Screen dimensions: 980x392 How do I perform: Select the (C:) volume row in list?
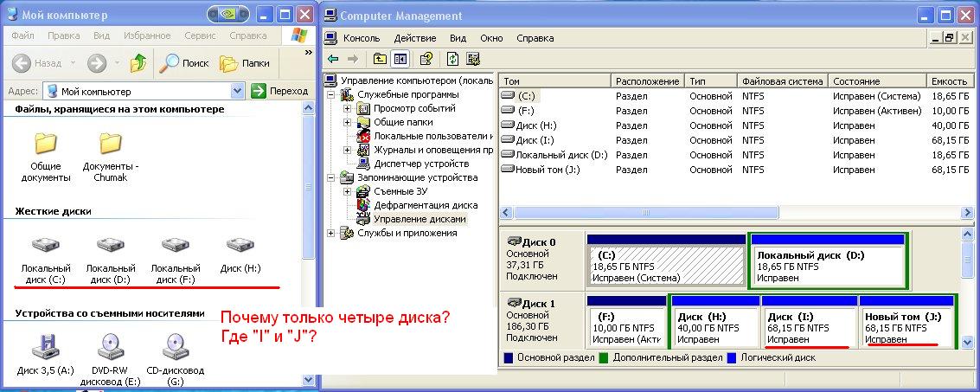tap(735, 96)
